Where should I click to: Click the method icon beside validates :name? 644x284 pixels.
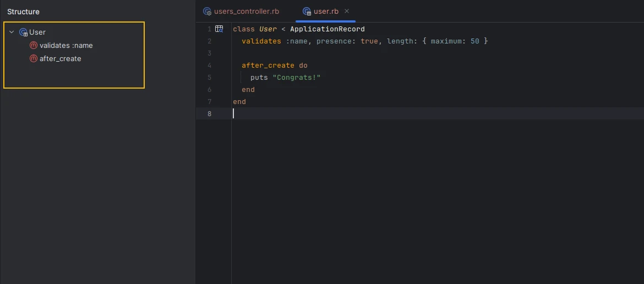(34, 45)
